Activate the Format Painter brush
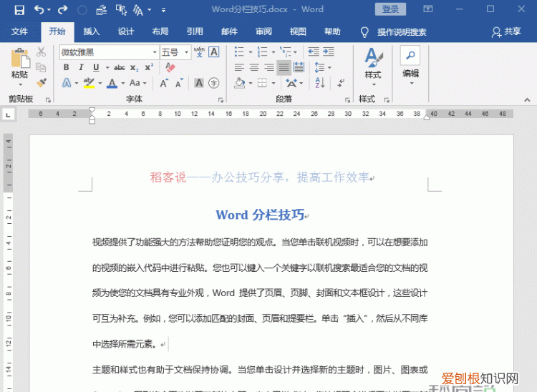 point(41,83)
